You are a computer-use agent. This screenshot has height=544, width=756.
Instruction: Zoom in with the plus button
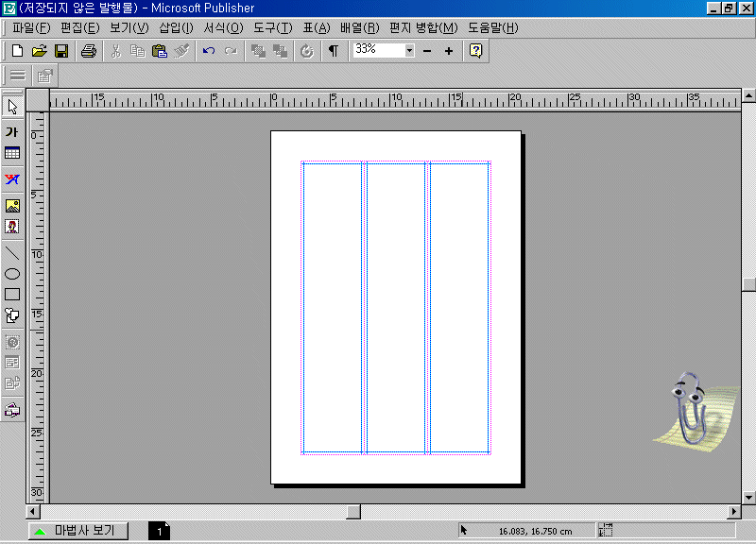click(x=449, y=51)
